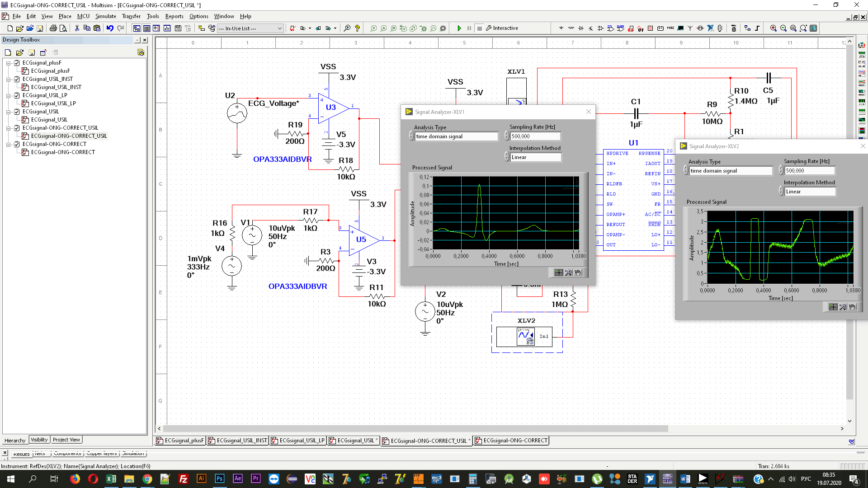
Task: Collapse the ECGsignal_USIL_LP tree node
Action: point(9,95)
